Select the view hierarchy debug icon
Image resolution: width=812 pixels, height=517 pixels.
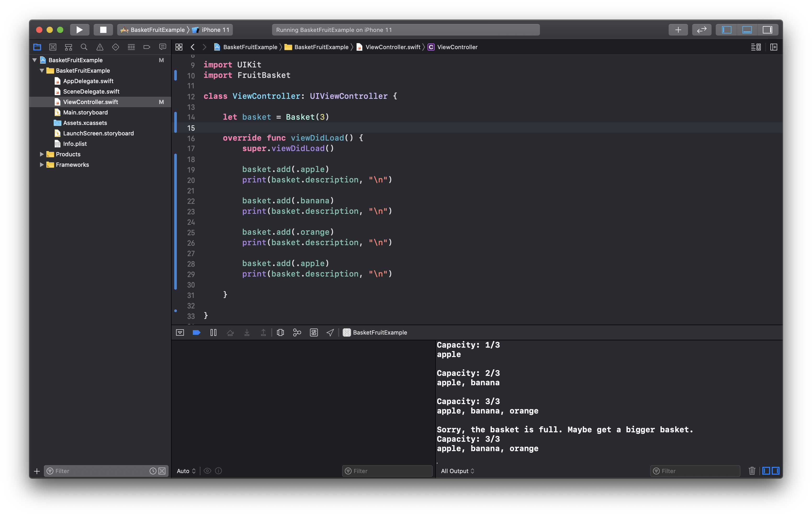tap(280, 332)
